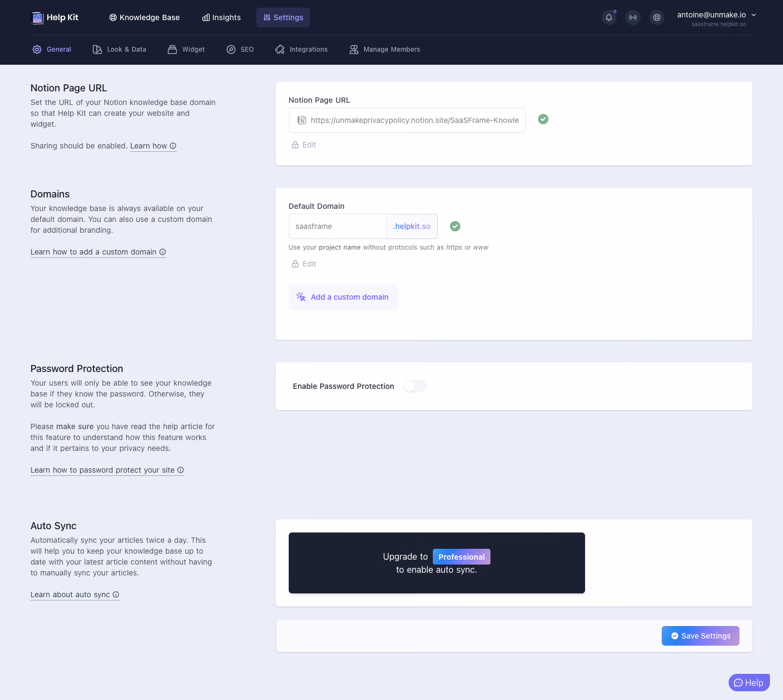
Task: Open the notifications bell icon
Action: (x=609, y=17)
